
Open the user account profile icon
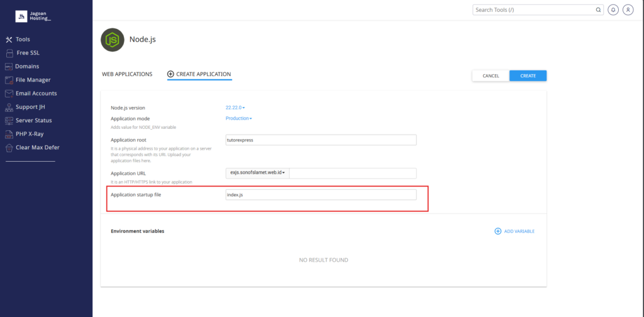tap(628, 10)
